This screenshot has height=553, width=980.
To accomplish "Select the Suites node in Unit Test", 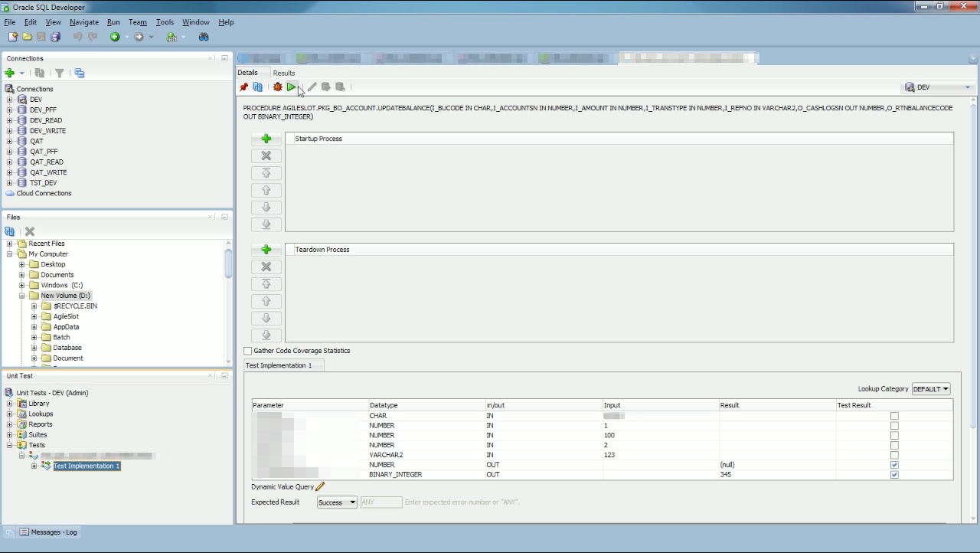I will (37, 434).
